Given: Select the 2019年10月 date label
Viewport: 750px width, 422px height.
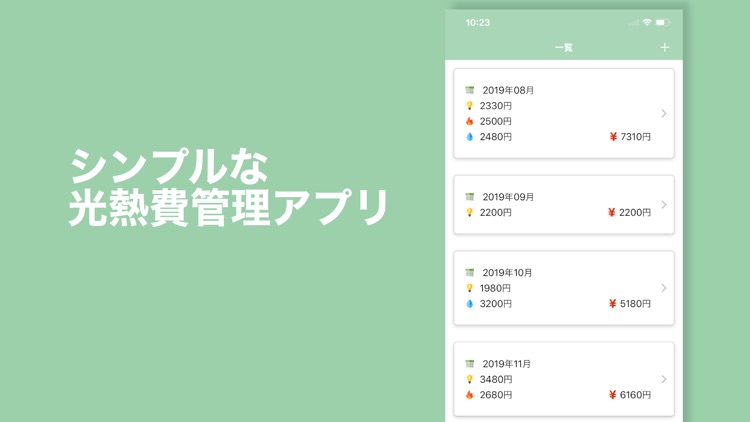Looking at the screenshot, I should pos(507,273).
